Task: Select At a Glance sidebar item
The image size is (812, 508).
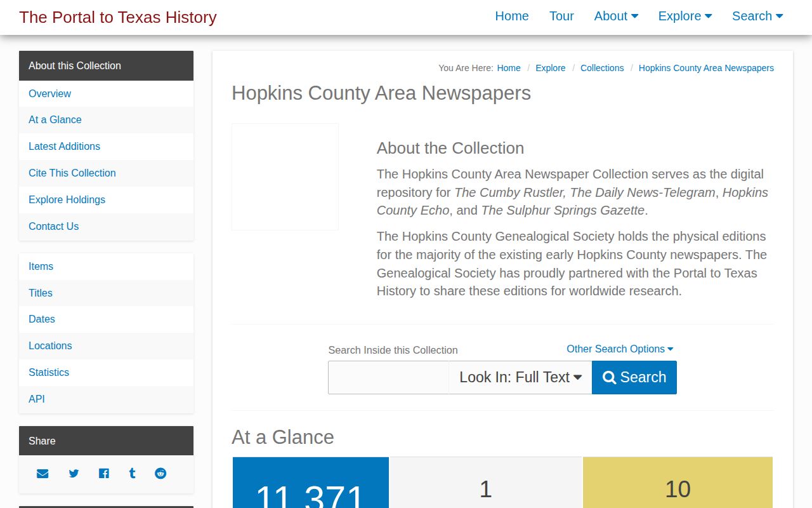Action: click(x=106, y=119)
